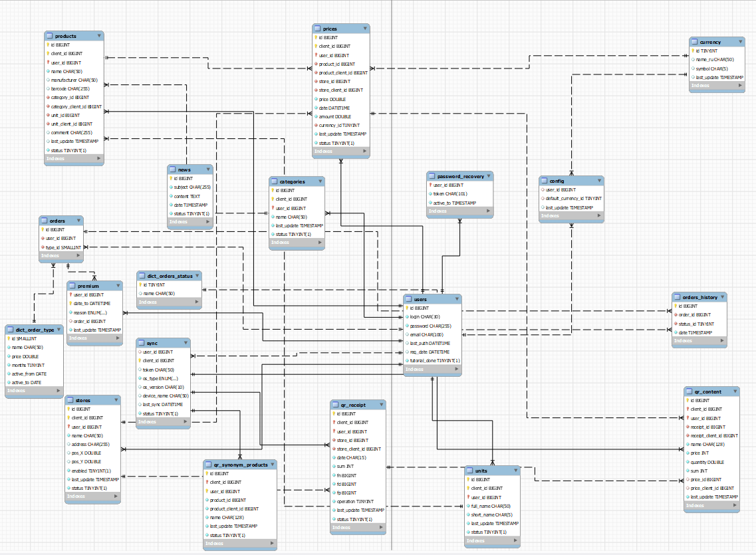Collapse the users table with header arrow
This screenshot has width=756, height=555.
click(457, 298)
